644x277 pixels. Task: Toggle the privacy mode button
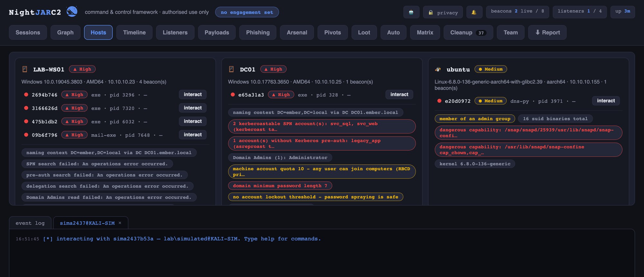click(x=443, y=12)
